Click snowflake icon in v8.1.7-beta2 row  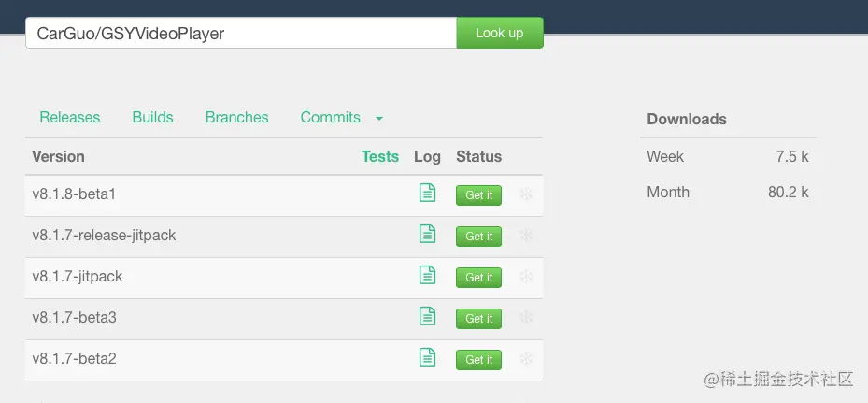[x=526, y=358]
